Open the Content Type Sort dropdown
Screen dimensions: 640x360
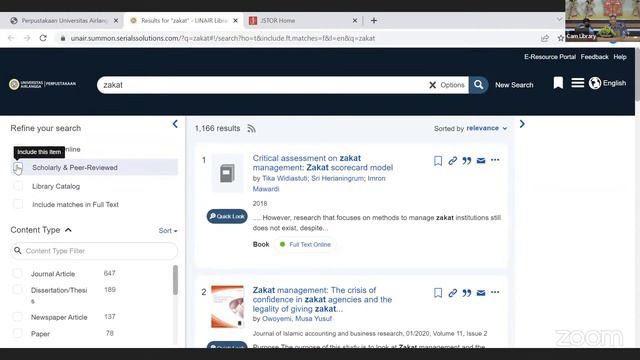coord(168,231)
